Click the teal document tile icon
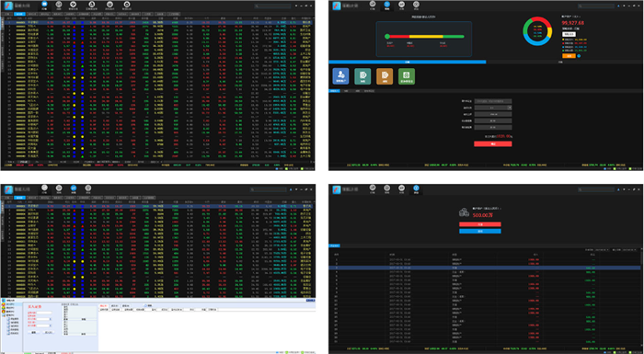 [x=362, y=76]
